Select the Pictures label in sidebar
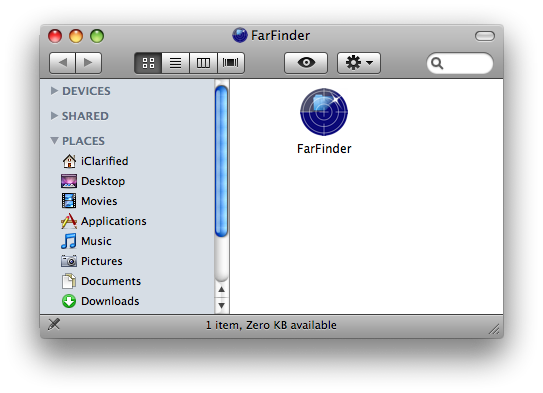Image resolution: width=543 pixels, height=393 pixels. click(x=101, y=261)
